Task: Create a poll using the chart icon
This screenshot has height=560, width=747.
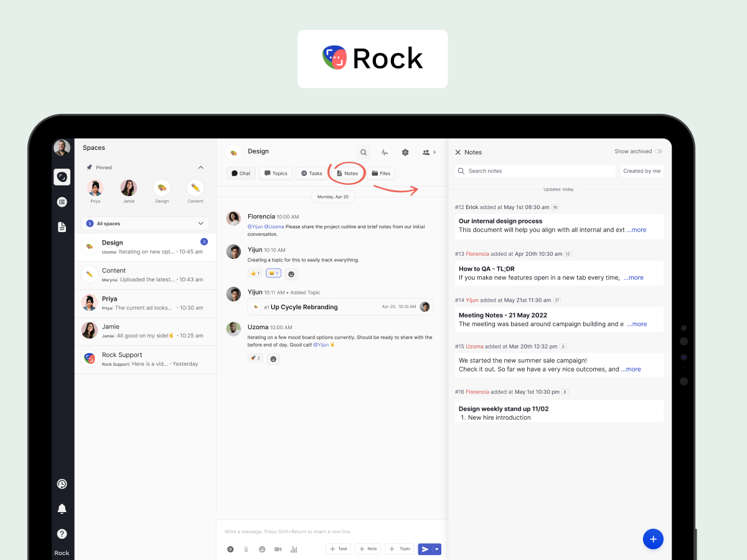Action: [293, 549]
